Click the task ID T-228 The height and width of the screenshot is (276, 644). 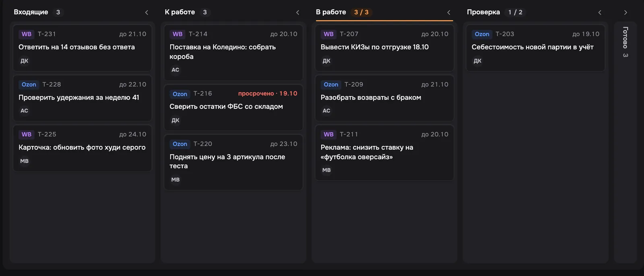click(x=52, y=85)
